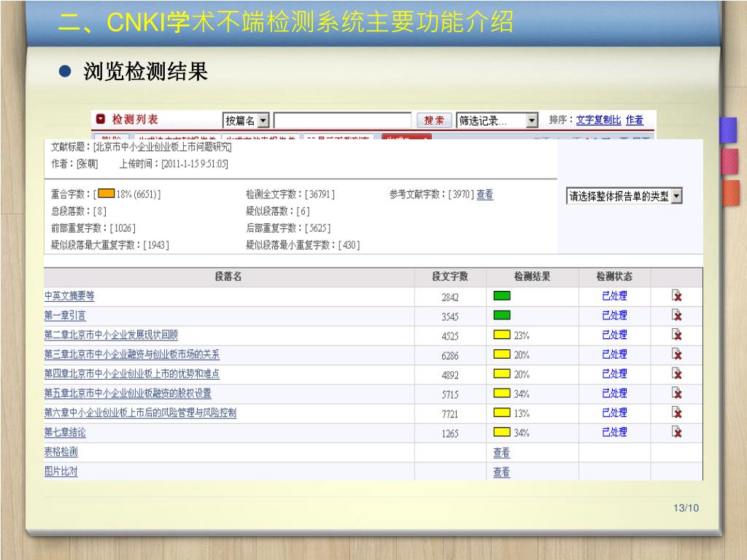Click the green result swatch for 第一章引言
This screenshot has height=560, width=747.
click(502, 315)
